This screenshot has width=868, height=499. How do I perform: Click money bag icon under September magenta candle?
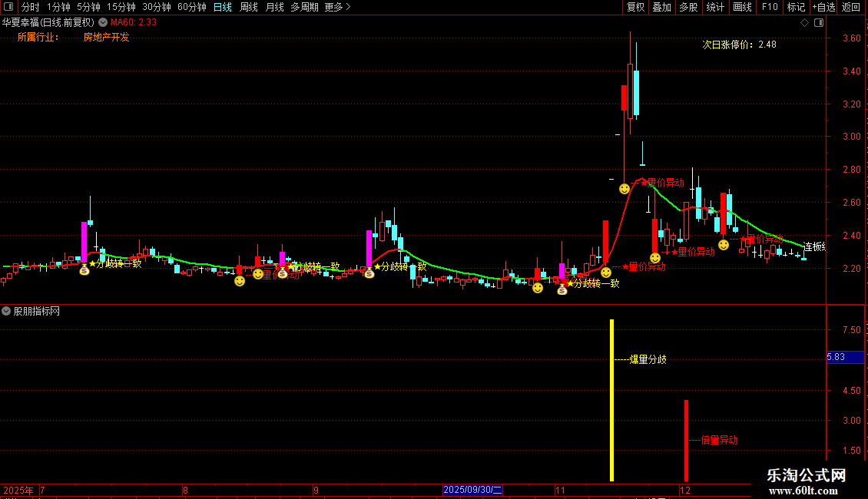coord(369,273)
